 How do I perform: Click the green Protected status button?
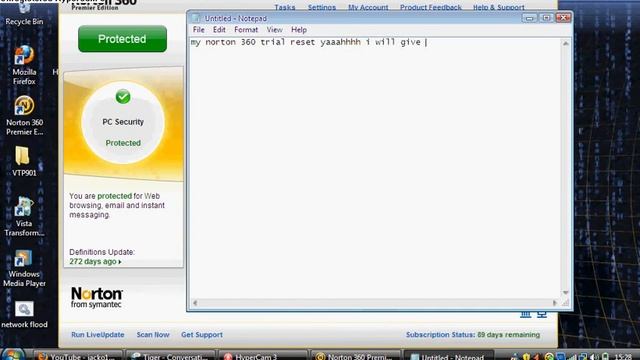[122, 39]
